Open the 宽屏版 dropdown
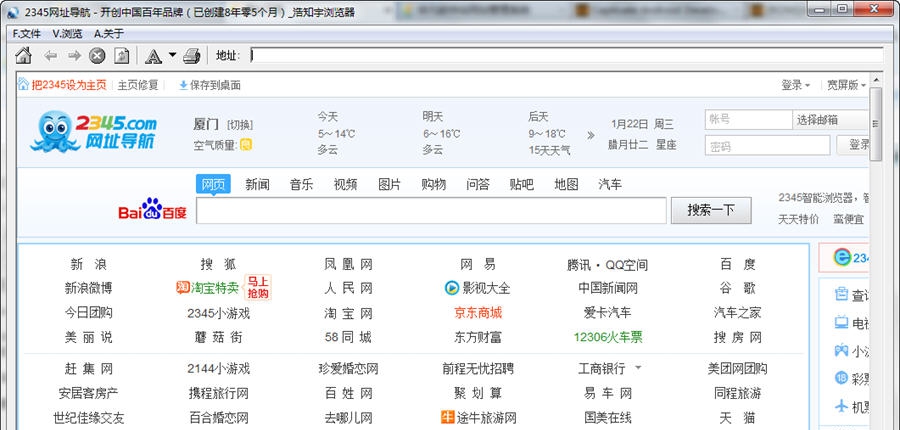This screenshot has width=900, height=430. [846, 85]
